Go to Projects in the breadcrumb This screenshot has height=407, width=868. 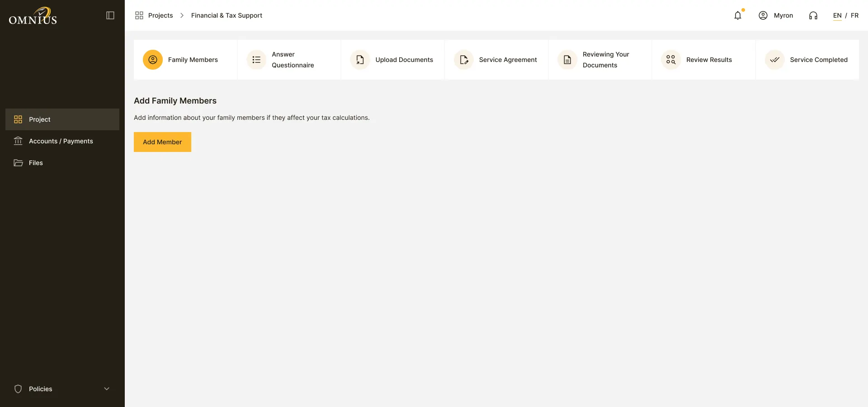(x=160, y=15)
